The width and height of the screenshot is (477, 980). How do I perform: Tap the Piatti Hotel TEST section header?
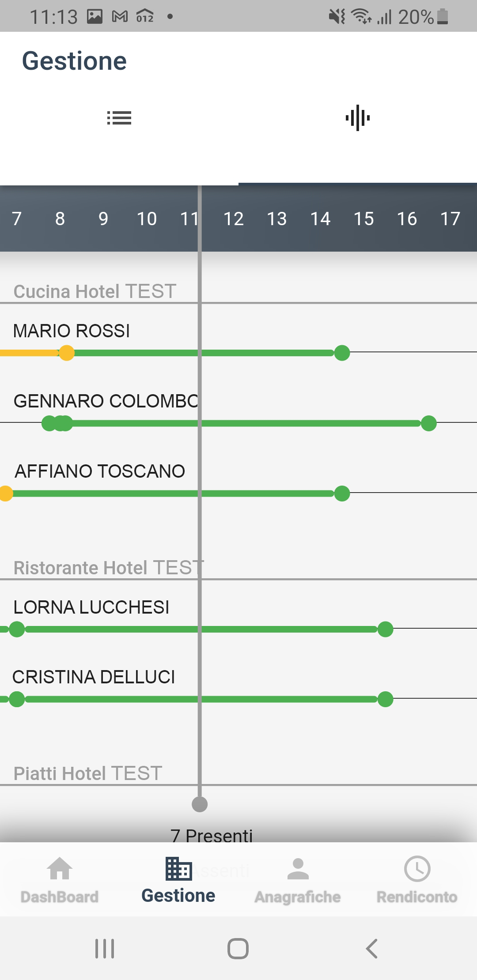pos(88,773)
